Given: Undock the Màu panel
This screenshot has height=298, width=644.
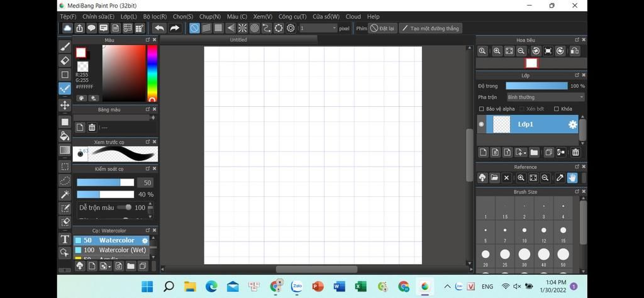Looking at the screenshot, I should pos(148,40).
